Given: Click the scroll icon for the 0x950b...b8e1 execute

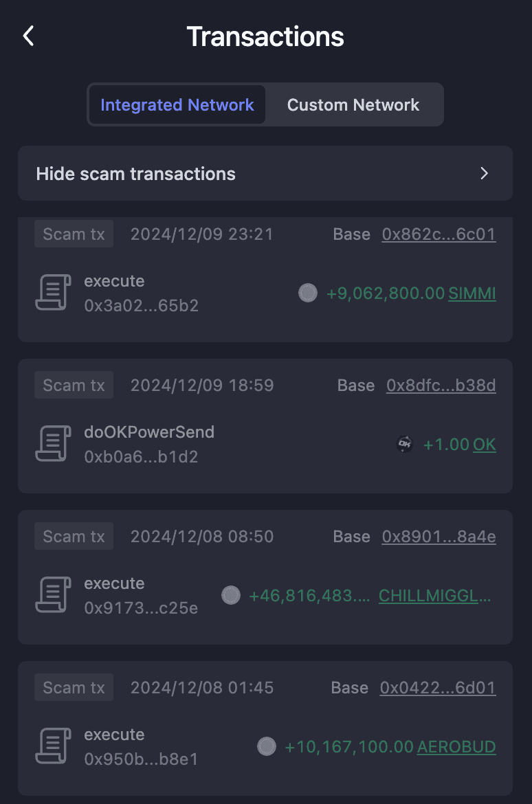Looking at the screenshot, I should (53, 747).
